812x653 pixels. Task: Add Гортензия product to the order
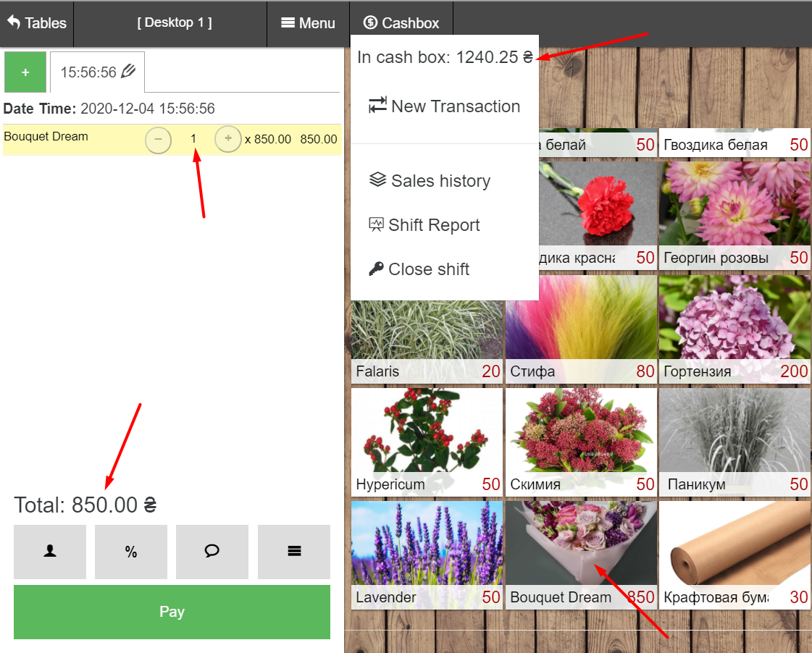click(x=734, y=327)
